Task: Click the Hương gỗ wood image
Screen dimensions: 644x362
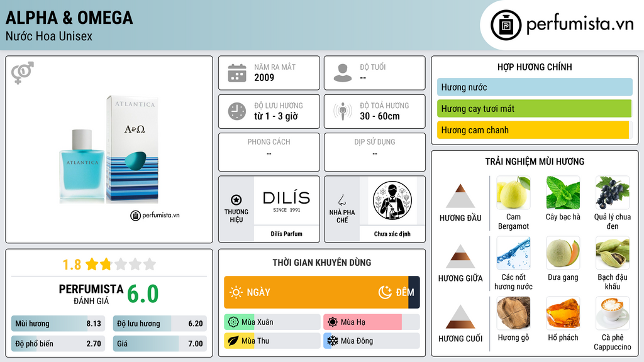Action: click(513, 313)
